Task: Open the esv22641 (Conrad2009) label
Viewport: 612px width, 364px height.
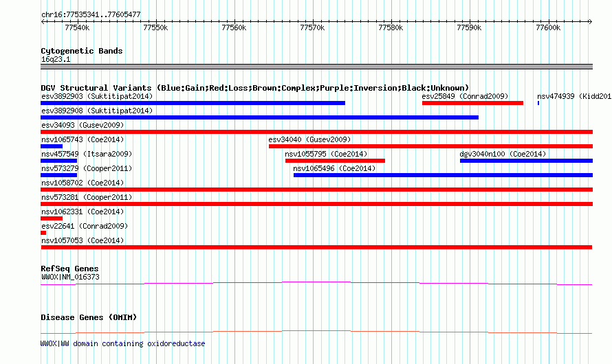Action: (85, 226)
